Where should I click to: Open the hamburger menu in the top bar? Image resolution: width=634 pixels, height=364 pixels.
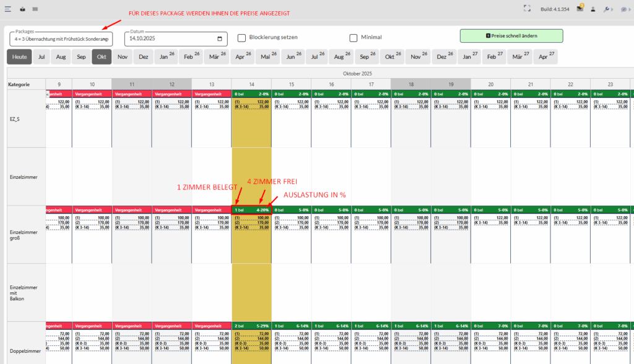coord(7,9)
